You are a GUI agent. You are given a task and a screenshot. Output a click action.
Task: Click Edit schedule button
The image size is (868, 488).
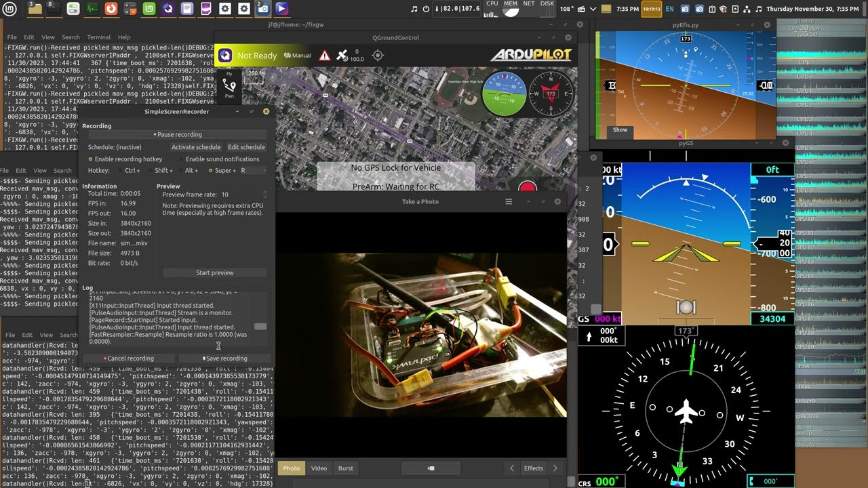coord(246,147)
